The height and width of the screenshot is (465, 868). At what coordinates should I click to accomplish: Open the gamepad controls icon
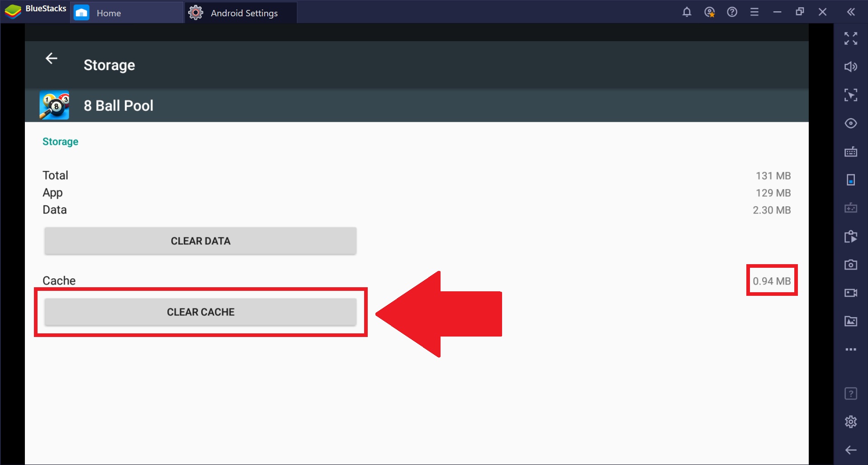tap(851, 208)
